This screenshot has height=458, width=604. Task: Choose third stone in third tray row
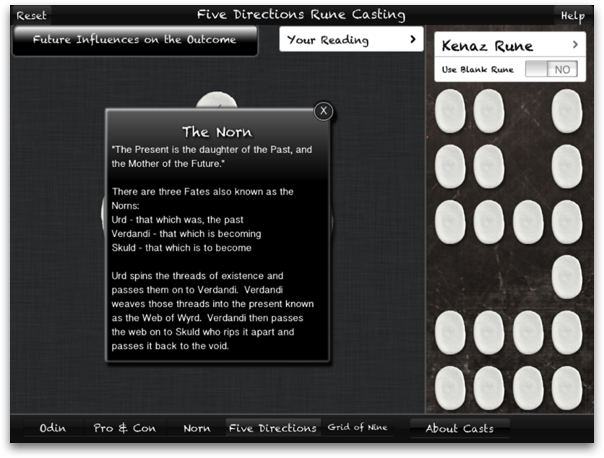[528, 220]
